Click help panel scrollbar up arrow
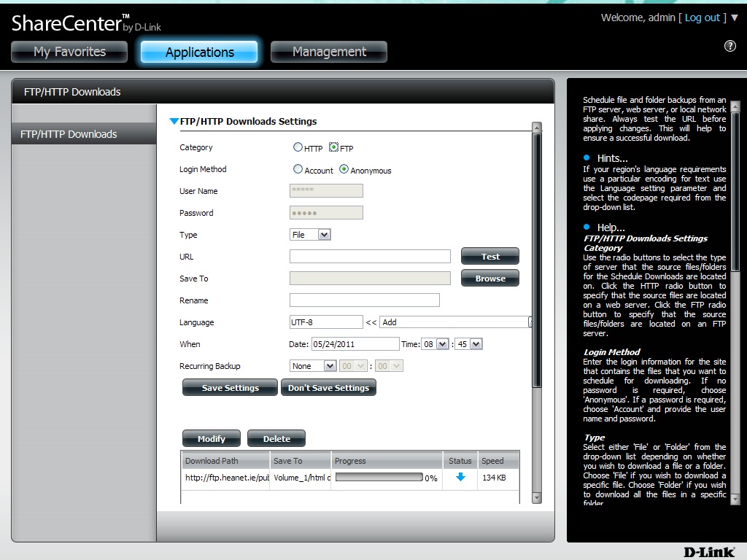This screenshot has height=560, width=747. coord(735,106)
